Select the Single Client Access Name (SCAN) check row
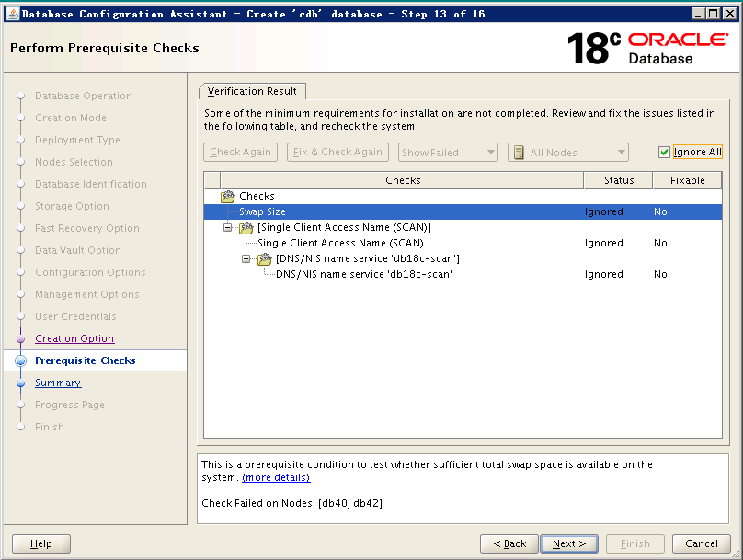The height and width of the screenshot is (560, 743). 463,243
